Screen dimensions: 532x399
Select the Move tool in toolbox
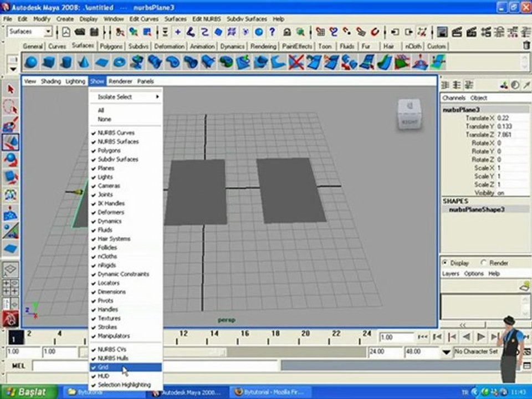coord(11,142)
